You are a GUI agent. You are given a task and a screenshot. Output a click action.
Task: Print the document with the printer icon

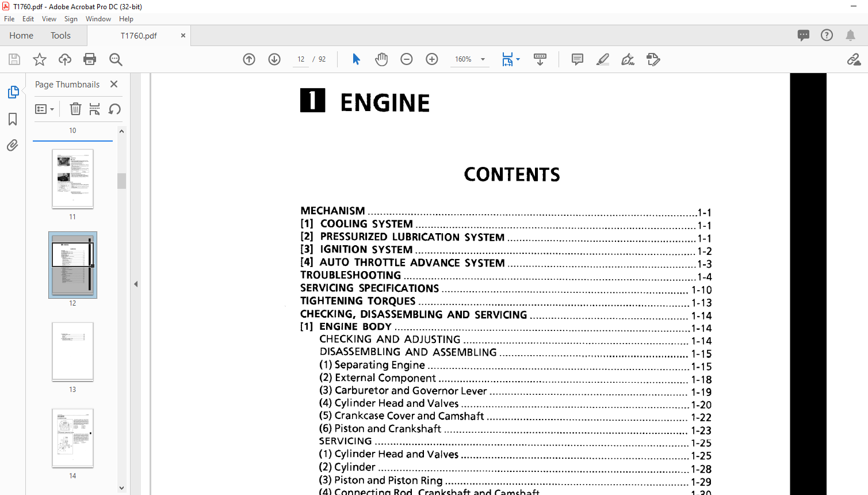(90, 59)
